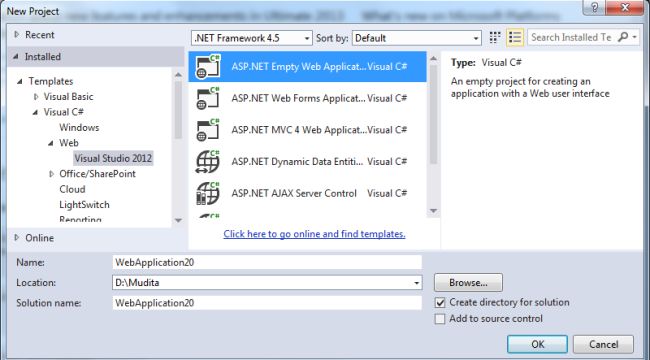The image size is (650, 360).
Task: Click the Name text field
Action: coord(267,263)
